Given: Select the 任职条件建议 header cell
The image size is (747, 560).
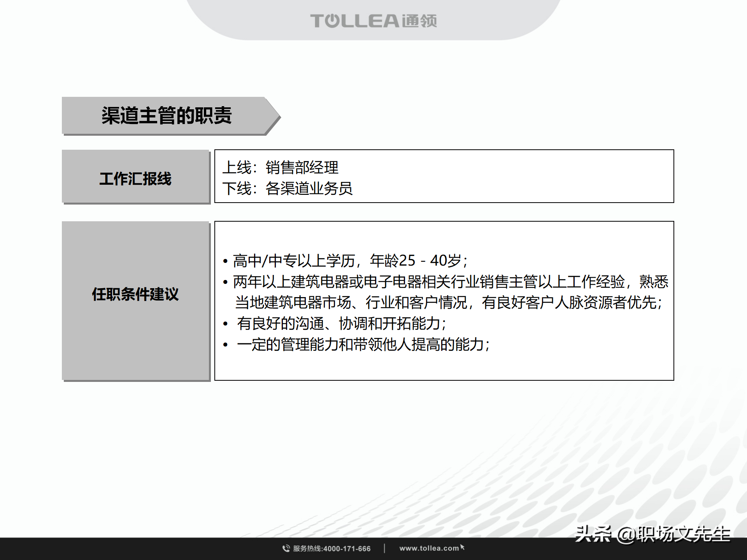Looking at the screenshot, I should point(135,295).
